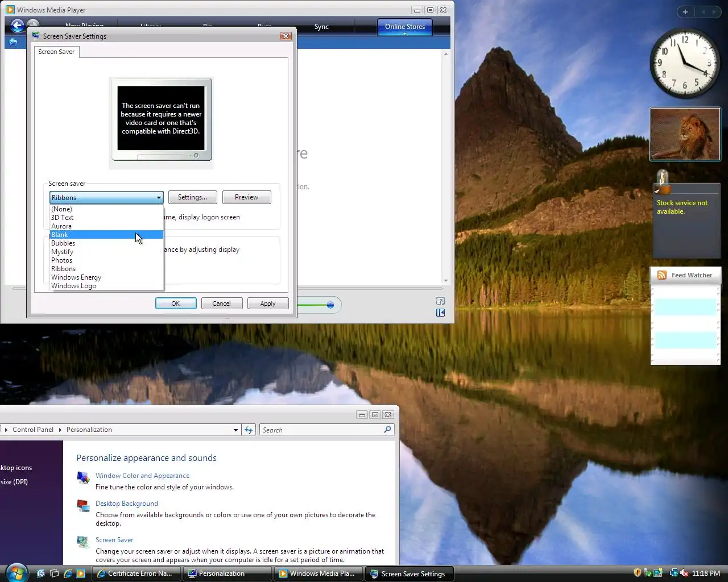The image size is (728, 582).
Task: Select 3D Text screen saver option
Action: point(106,218)
